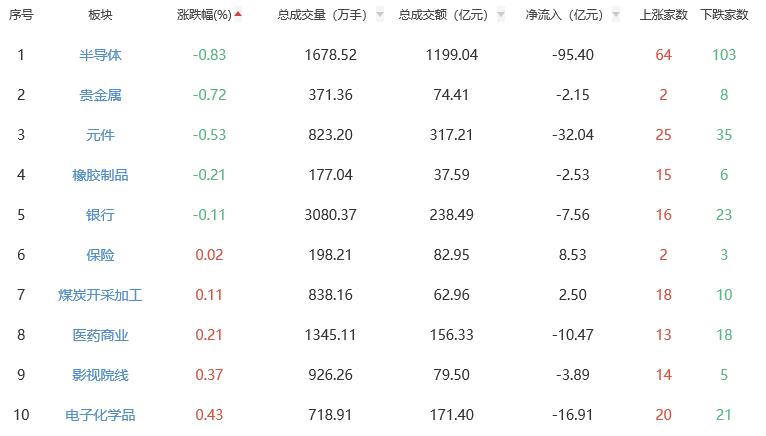Screen dimensions: 766x436
Task: Open the 医药商业 sector link
Action: 100,335
